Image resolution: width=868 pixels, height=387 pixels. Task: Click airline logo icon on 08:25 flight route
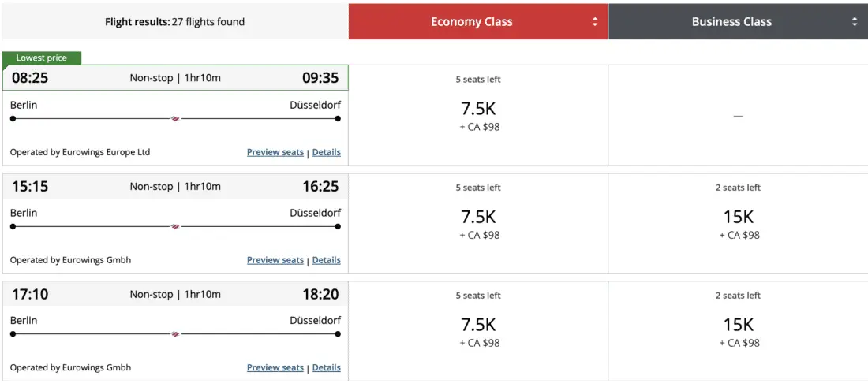pyautogui.click(x=175, y=119)
